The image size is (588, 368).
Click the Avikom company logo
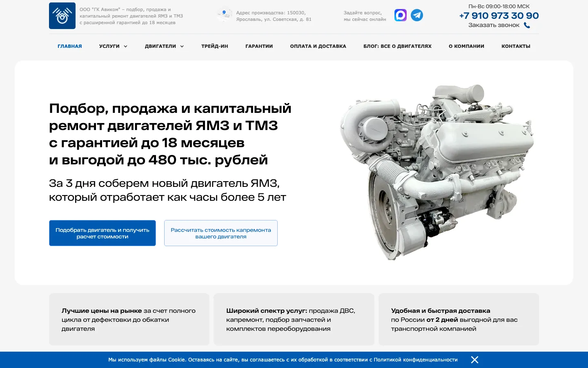click(x=62, y=16)
